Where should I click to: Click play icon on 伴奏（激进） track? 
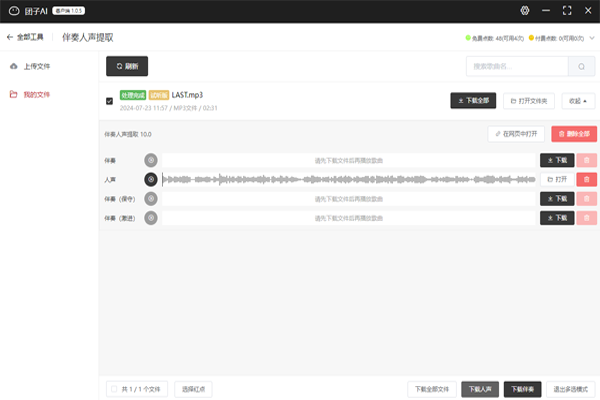(151, 217)
